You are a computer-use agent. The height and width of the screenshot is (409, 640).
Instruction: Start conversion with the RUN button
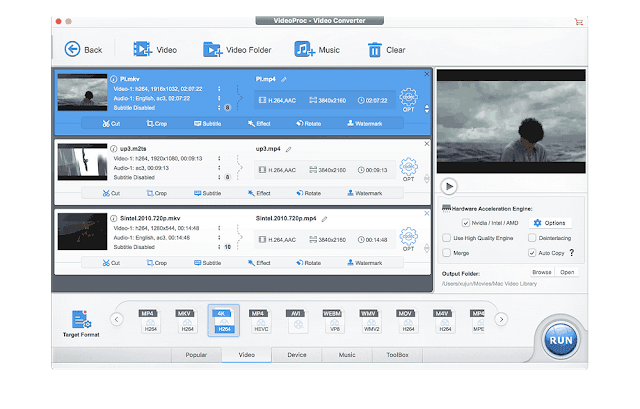click(x=561, y=340)
